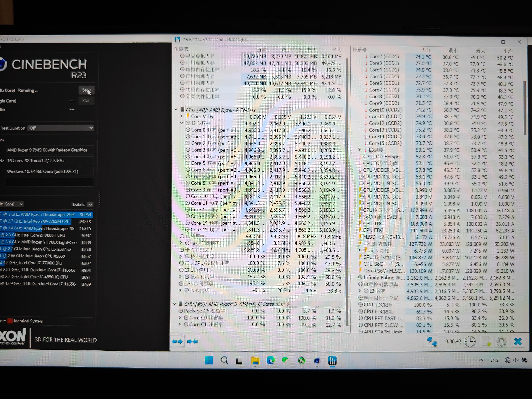Click the circle icon beside 总线频率 row

click(x=182, y=236)
